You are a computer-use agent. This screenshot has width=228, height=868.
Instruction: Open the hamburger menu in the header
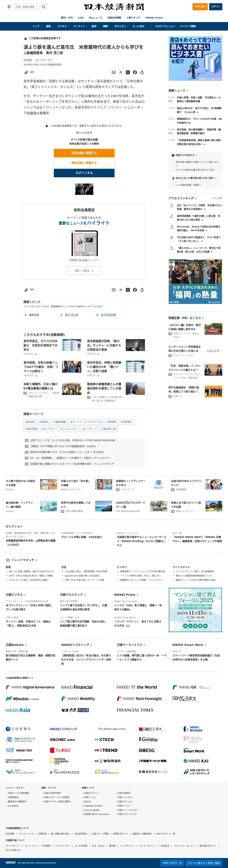coord(9,7)
